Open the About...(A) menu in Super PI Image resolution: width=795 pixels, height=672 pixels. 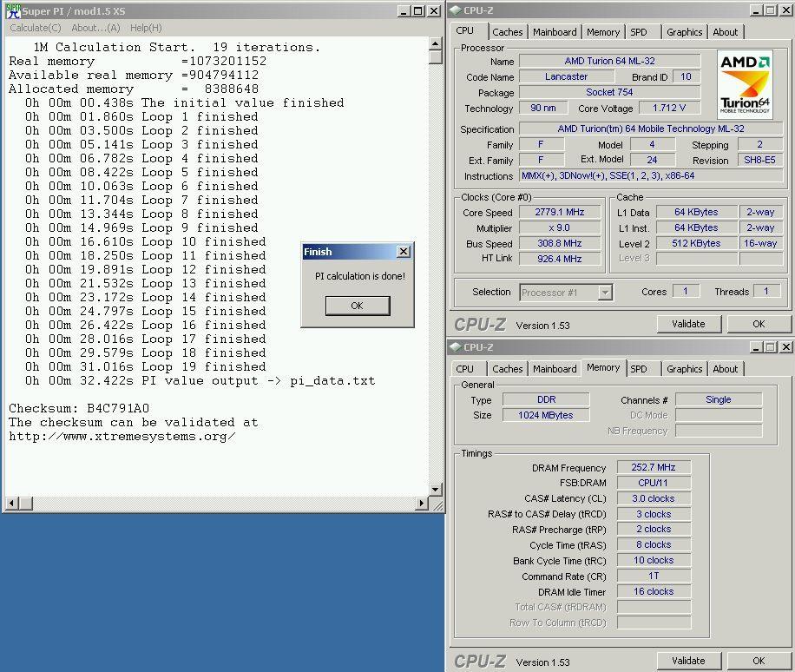pos(95,28)
